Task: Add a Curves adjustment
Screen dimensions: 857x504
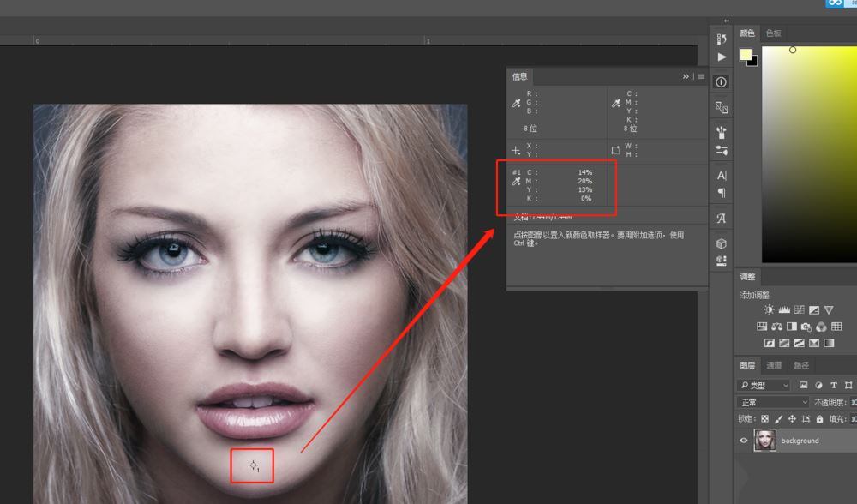Action: (x=799, y=310)
